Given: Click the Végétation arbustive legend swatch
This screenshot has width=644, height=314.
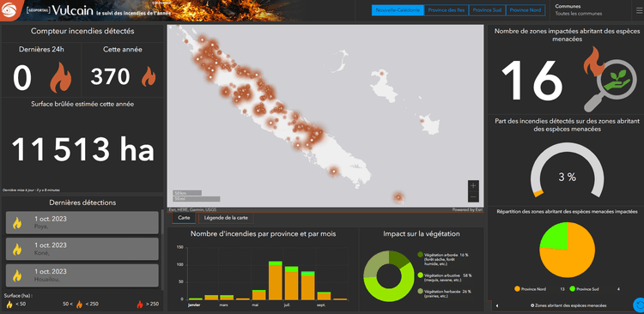Looking at the screenshot, I should pos(420,275).
